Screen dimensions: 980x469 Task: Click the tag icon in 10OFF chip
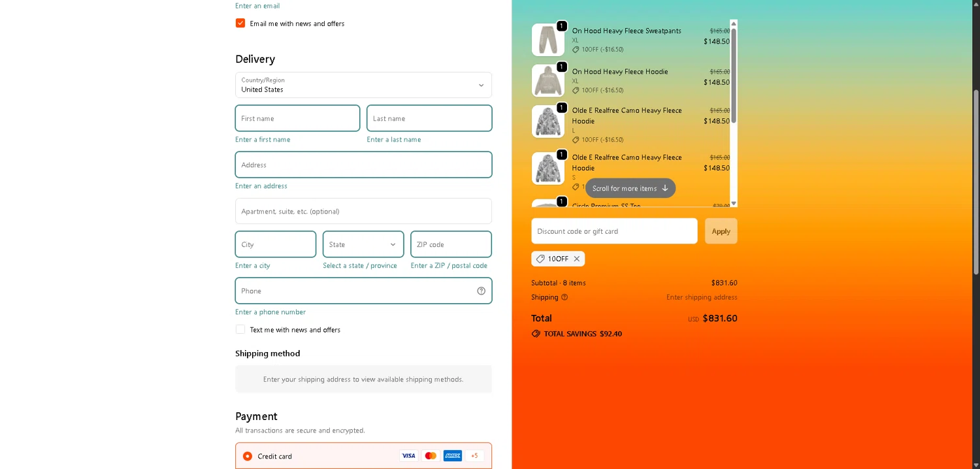(x=540, y=259)
